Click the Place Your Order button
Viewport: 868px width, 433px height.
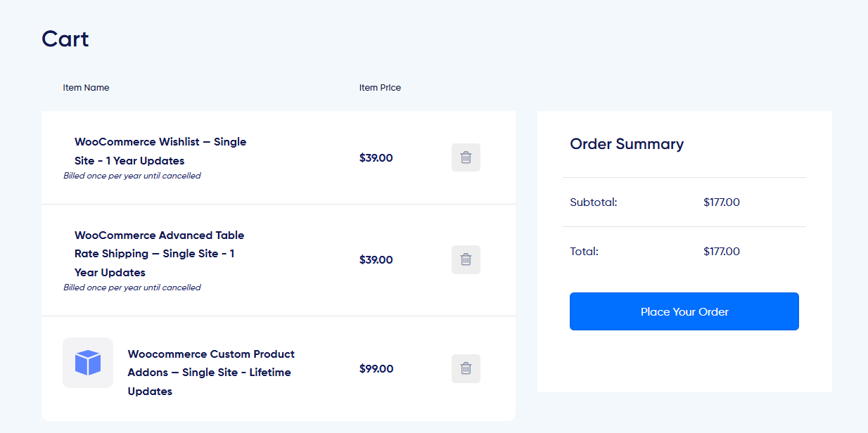tap(684, 311)
